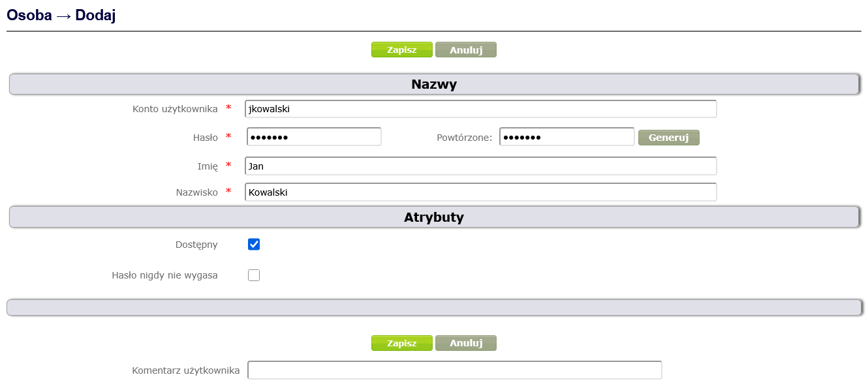Click the Konto użytkownika label text
Viewport: 868px width, 390px height.
pyautogui.click(x=175, y=109)
